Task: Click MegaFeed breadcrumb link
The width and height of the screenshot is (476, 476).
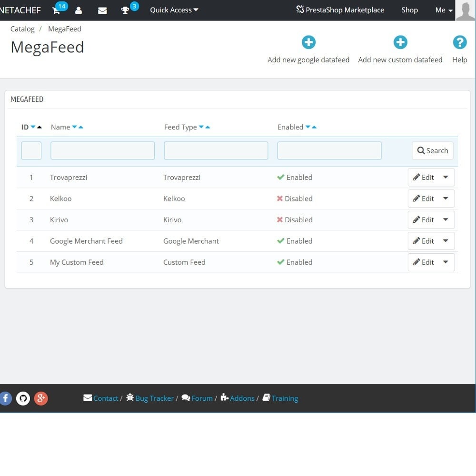Action: pyautogui.click(x=65, y=29)
